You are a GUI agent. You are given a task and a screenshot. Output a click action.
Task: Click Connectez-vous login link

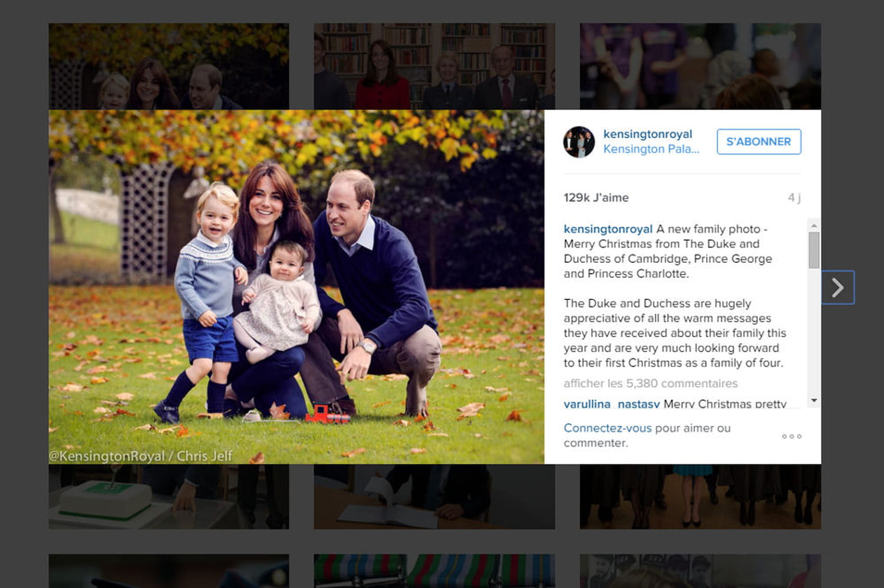[x=608, y=428]
